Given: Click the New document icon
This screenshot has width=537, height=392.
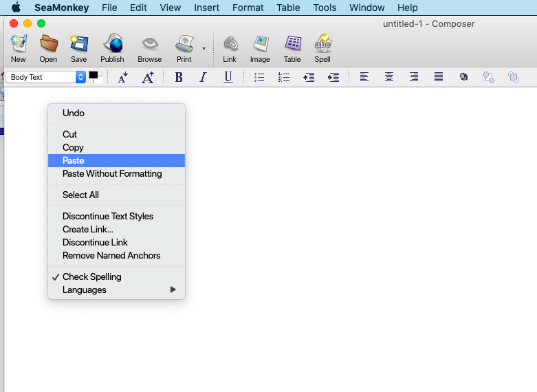Looking at the screenshot, I should (19, 43).
